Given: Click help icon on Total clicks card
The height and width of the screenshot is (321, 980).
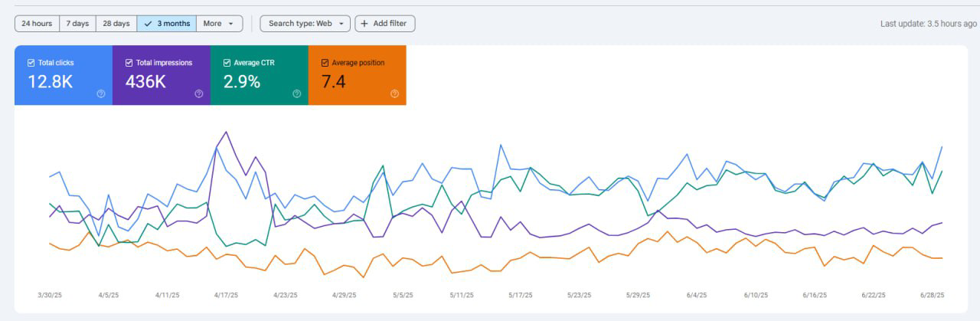Looking at the screenshot, I should (100, 93).
